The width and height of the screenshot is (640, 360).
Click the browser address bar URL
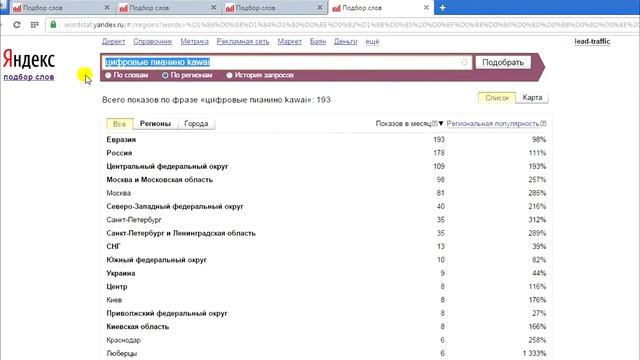(350, 25)
